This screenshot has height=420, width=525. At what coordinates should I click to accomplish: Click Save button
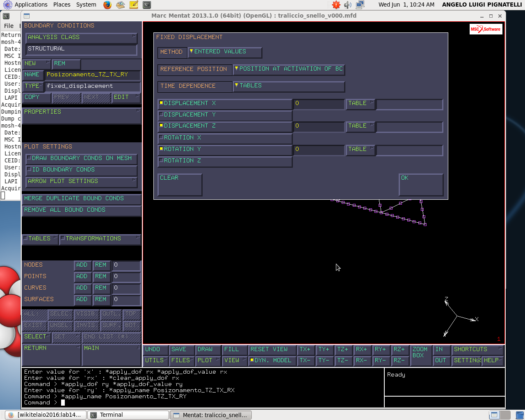click(x=182, y=350)
